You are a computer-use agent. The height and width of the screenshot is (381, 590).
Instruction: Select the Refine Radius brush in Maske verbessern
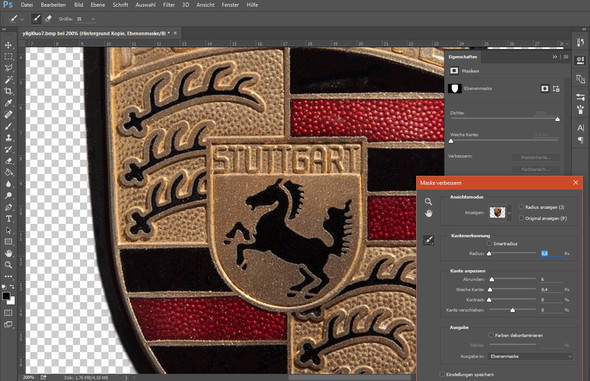[x=429, y=240]
